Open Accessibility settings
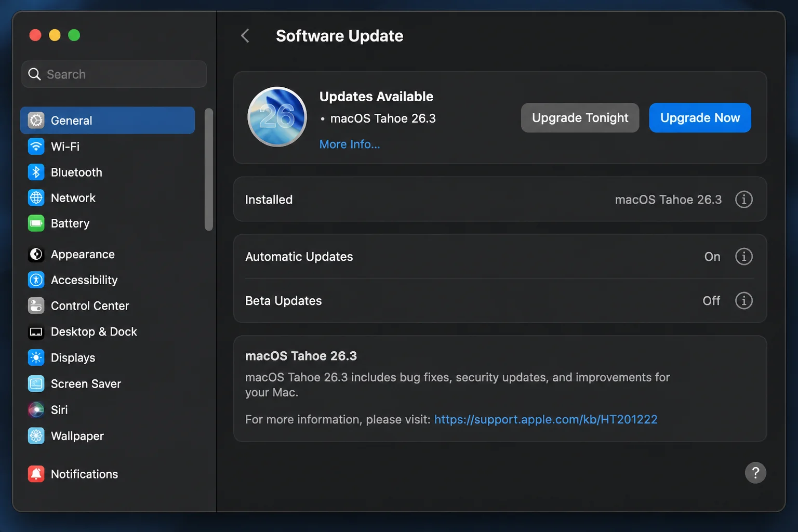 point(108,280)
